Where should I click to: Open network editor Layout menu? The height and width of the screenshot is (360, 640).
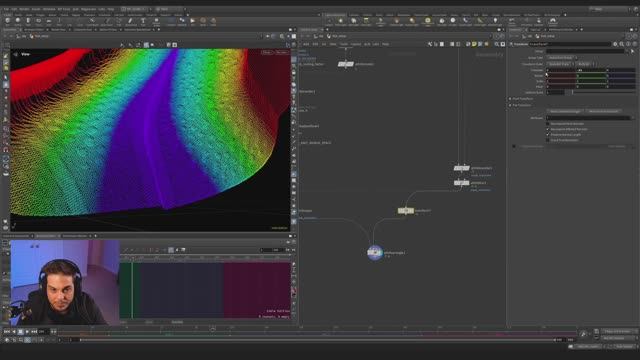coord(356,44)
